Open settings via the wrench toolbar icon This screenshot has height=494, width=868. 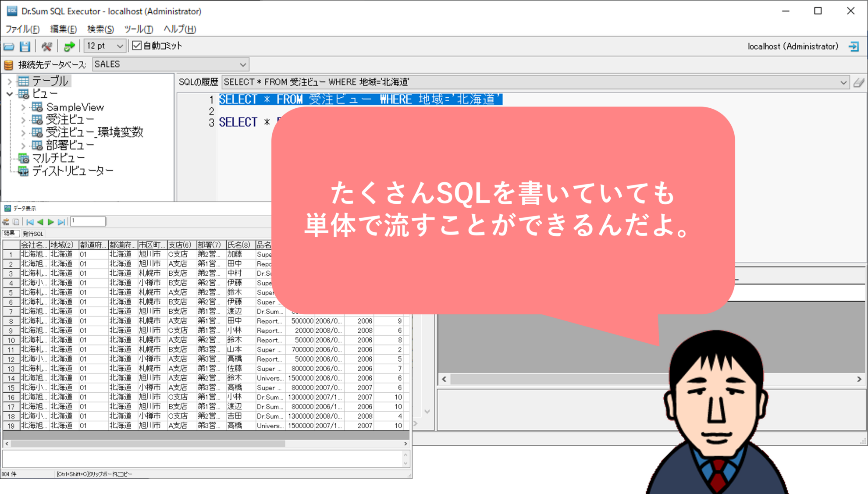[x=47, y=46]
